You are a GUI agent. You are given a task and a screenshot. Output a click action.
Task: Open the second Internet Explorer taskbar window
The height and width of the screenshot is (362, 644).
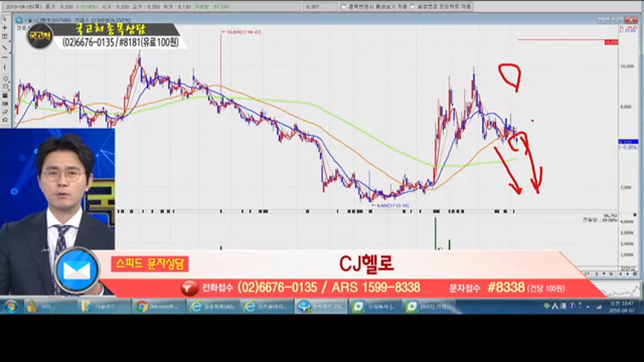(266, 306)
